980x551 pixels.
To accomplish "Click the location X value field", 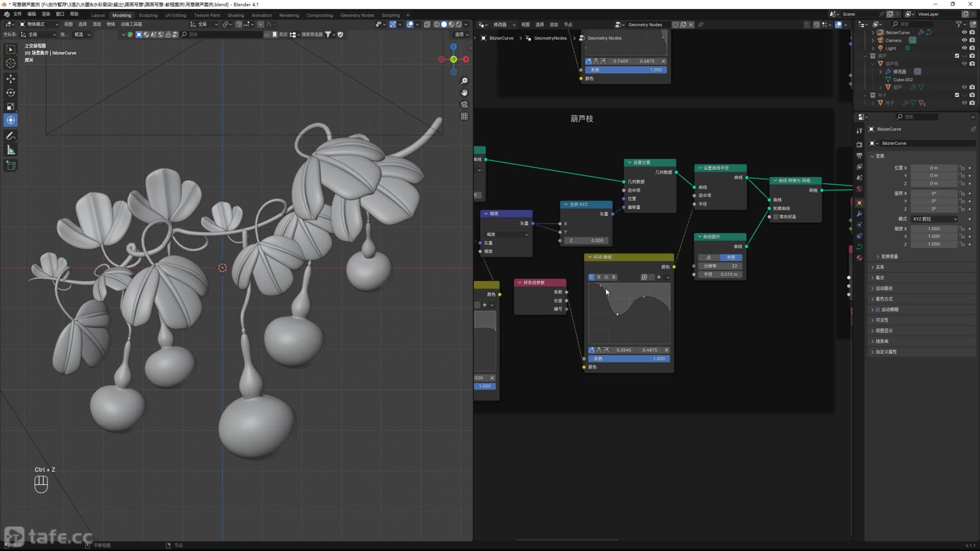I will (934, 168).
